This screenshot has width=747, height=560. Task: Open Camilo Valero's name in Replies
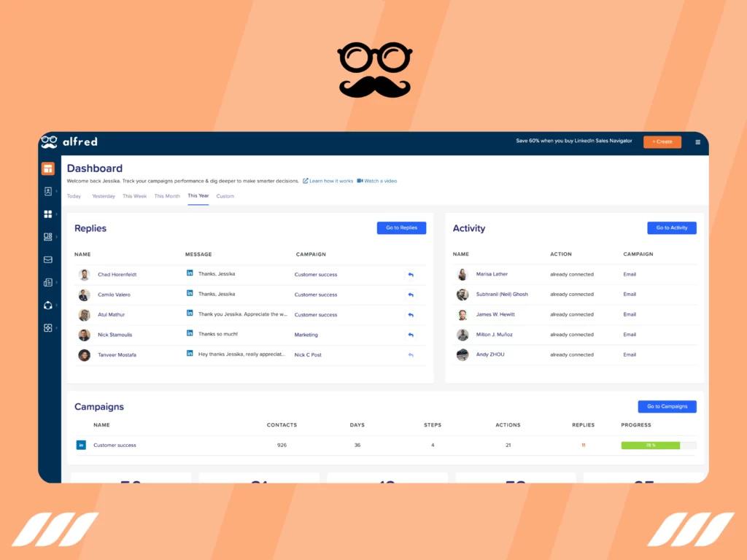[x=114, y=295]
